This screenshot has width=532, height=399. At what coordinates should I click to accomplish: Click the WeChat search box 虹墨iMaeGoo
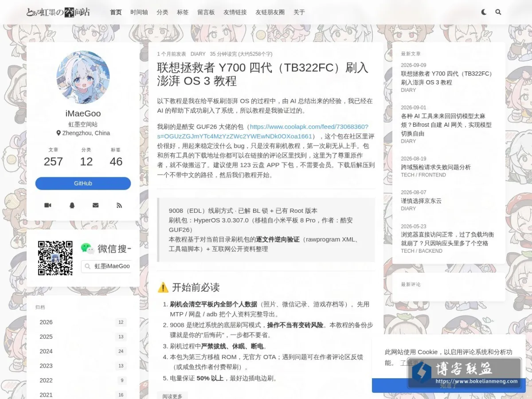pyautogui.click(x=106, y=266)
